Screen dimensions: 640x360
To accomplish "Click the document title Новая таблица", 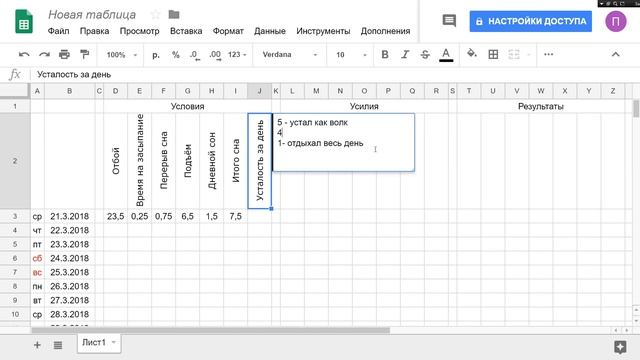I will [x=92, y=15].
